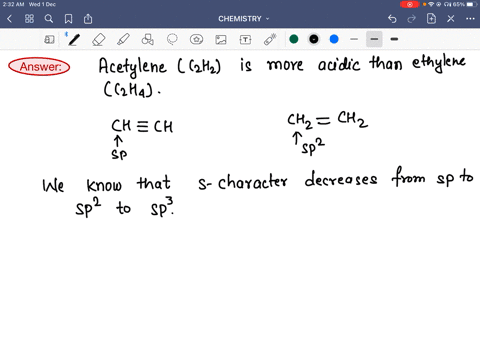
Task: Tap the red Answer: label
Action: (39, 66)
